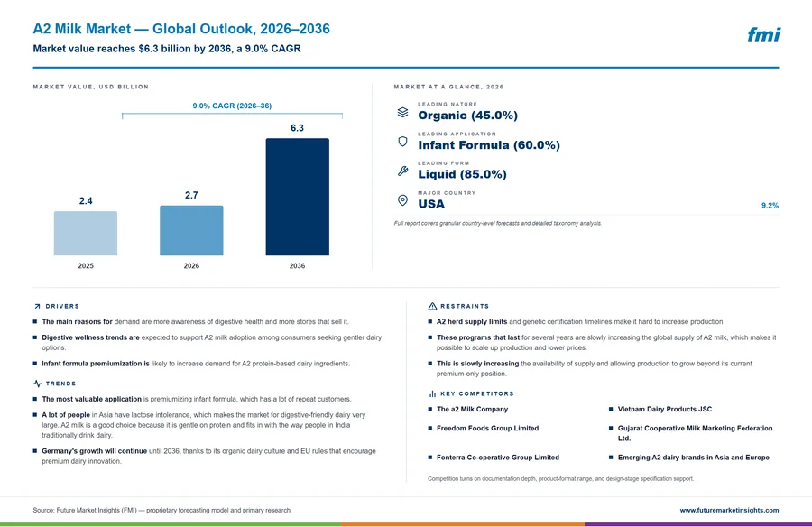Click the 2.4 value above the 2025 bar
Image resolution: width=812 pixels, height=527 pixels.
pyautogui.click(x=86, y=201)
